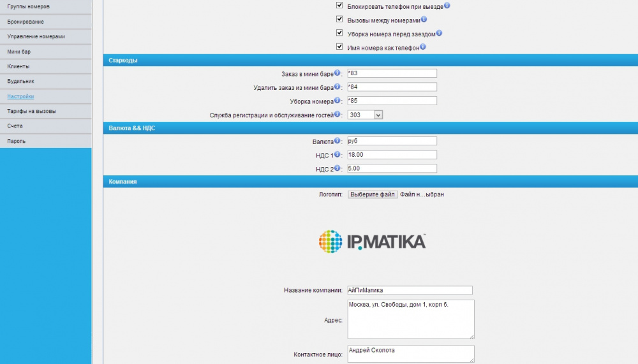
Task: Click the Адрес text area
Action: point(410,319)
